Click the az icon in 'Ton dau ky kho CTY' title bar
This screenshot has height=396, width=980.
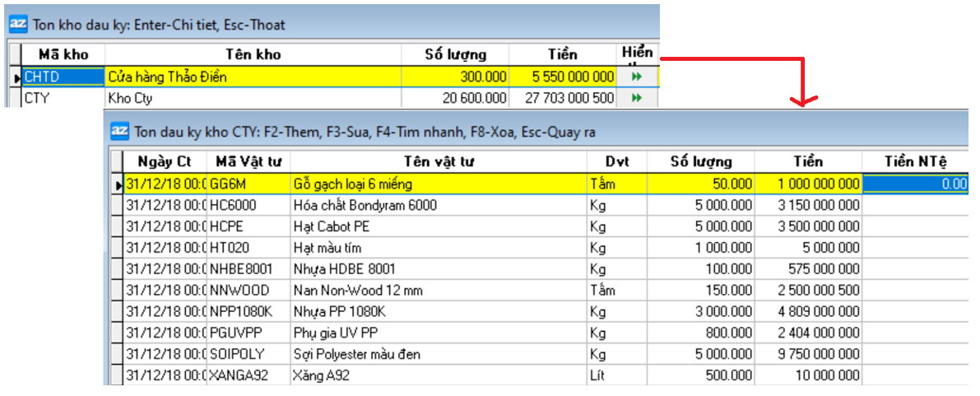120,131
